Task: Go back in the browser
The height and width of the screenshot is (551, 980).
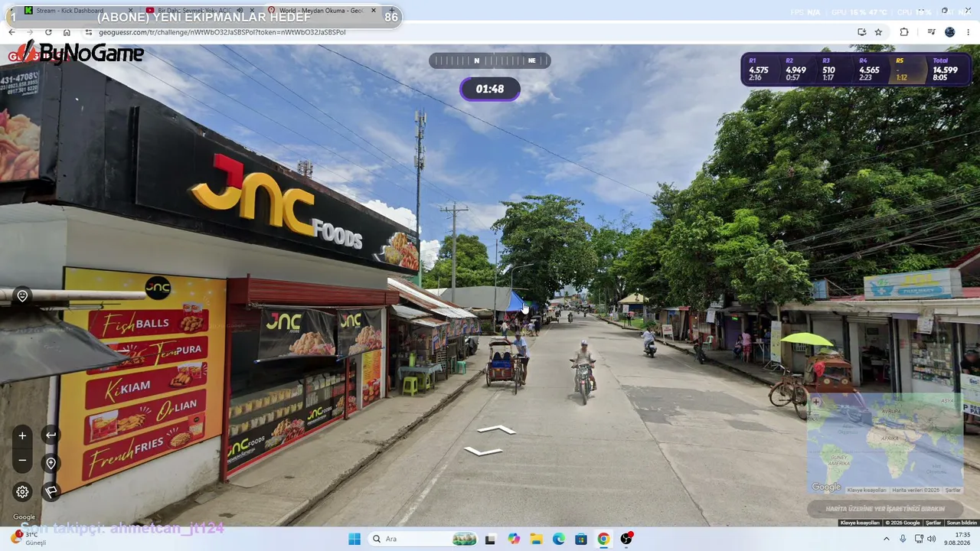Action: 11,32
